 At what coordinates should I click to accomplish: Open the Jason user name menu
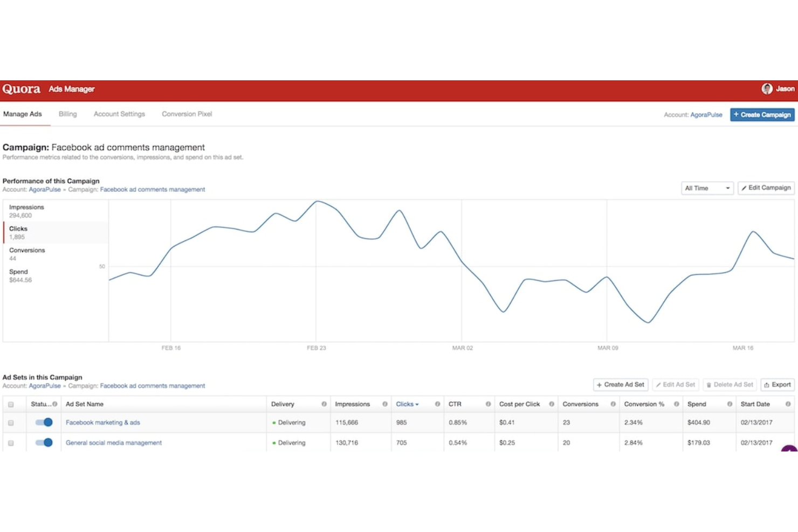tap(785, 89)
